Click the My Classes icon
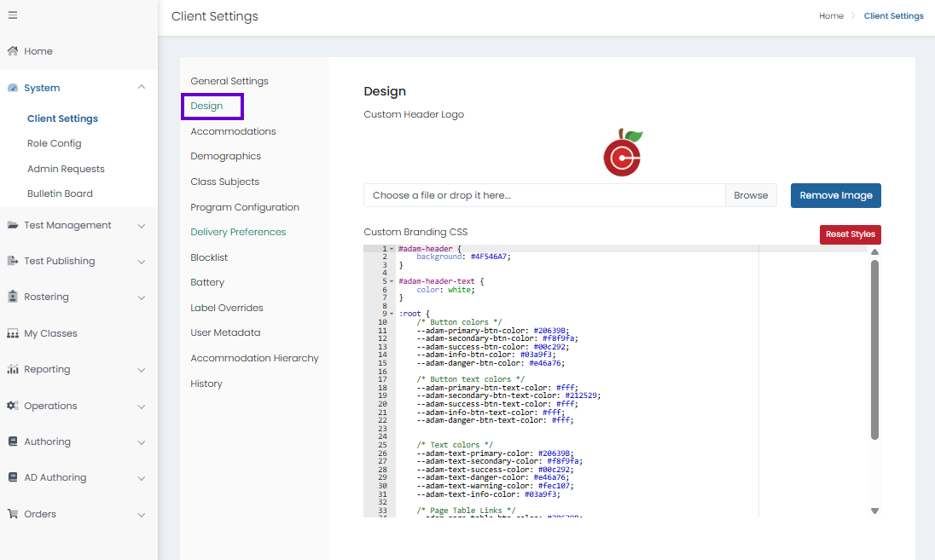The image size is (935, 560). (13, 333)
